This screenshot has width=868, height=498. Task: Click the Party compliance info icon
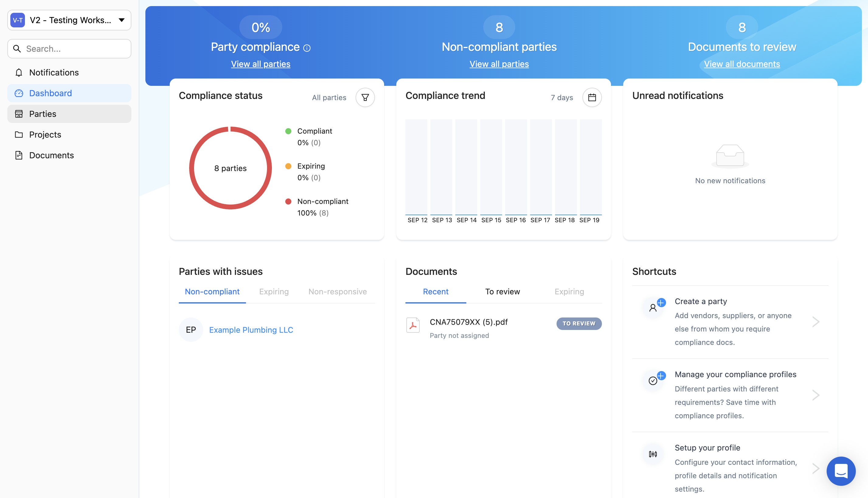[x=307, y=48]
